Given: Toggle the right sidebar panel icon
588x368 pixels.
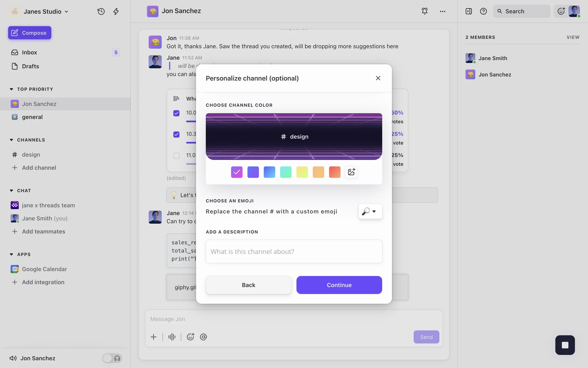Looking at the screenshot, I should click(469, 11).
